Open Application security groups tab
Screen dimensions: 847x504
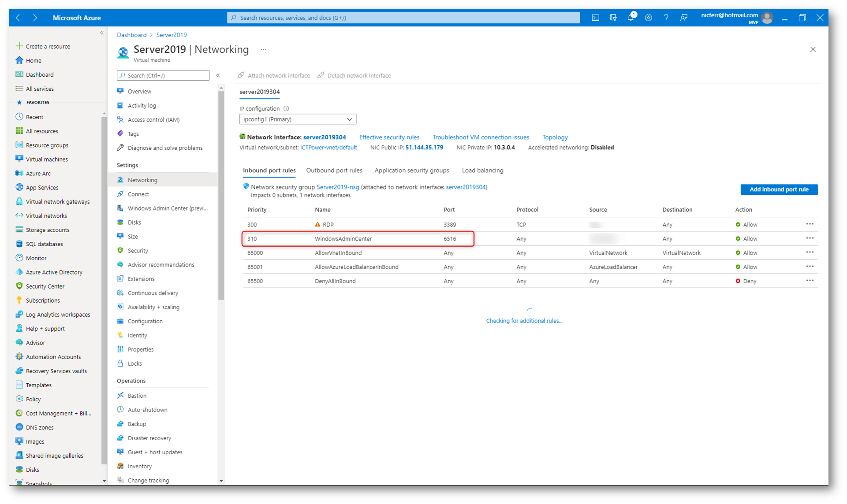[x=412, y=170]
